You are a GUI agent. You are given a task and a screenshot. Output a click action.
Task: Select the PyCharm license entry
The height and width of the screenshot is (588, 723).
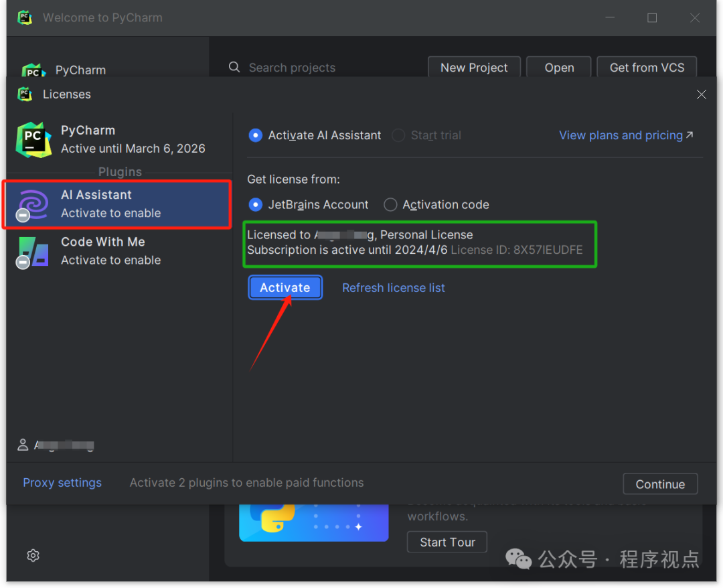click(119, 139)
